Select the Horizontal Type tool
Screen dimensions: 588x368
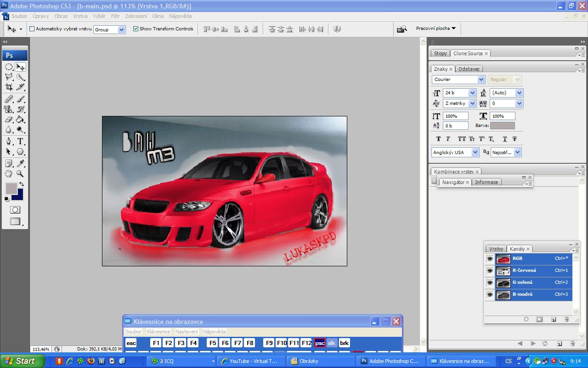tap(20, 141)
